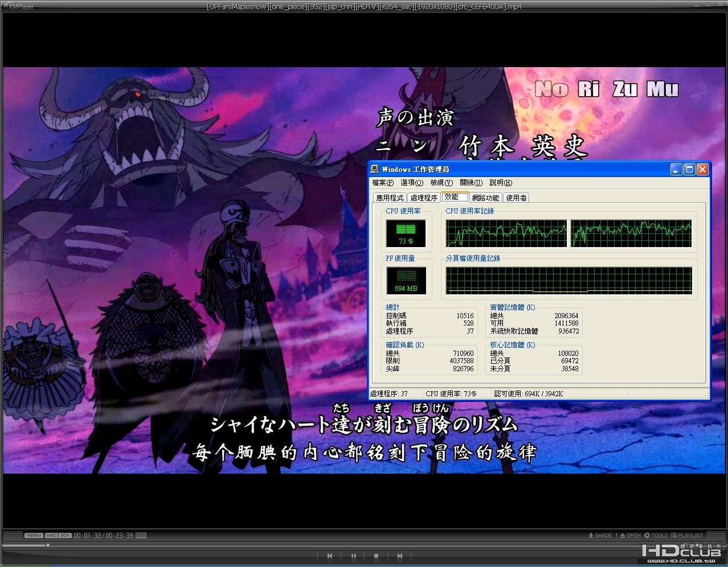728x567 pixels.
Task: Toggle the R repeat indicator
Action: (x=138, y=535)
